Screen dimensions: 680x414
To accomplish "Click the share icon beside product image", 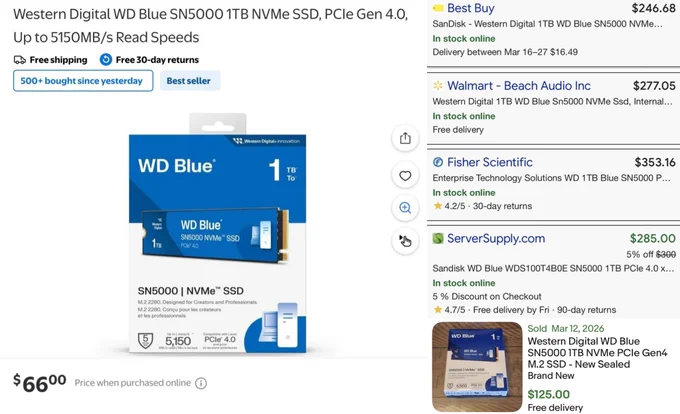I will click(405, 138).
